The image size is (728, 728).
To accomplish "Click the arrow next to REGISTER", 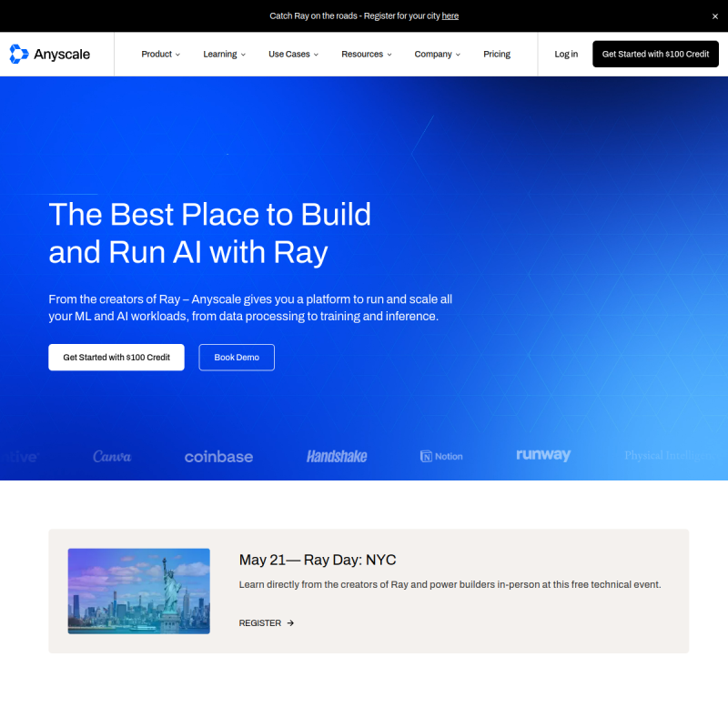I will 290,623.
